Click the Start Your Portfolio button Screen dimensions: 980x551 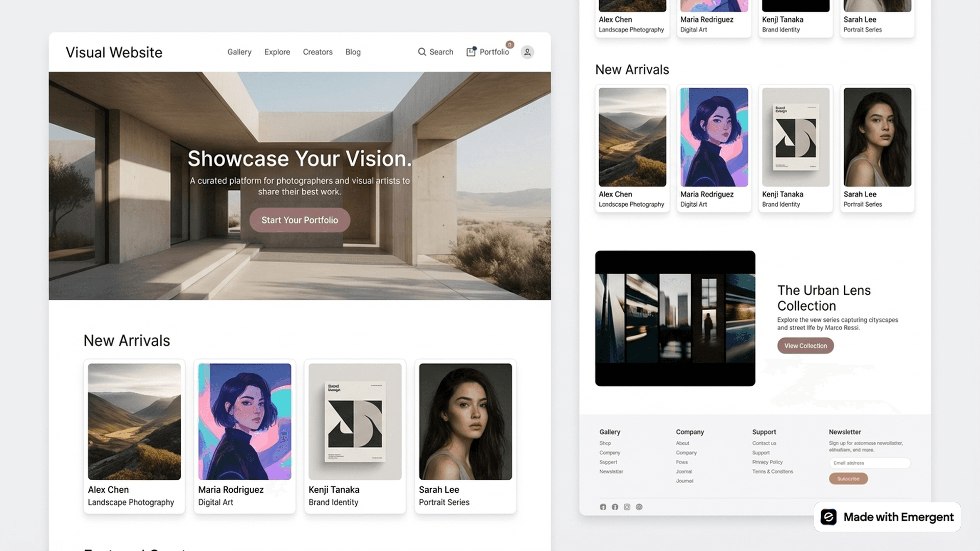click(x=300, y=220)
